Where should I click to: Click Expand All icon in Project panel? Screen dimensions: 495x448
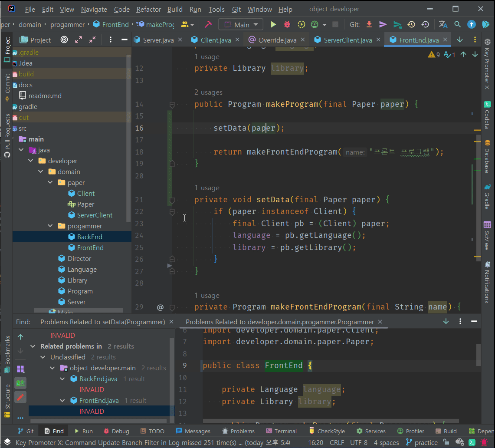(78, 40)
